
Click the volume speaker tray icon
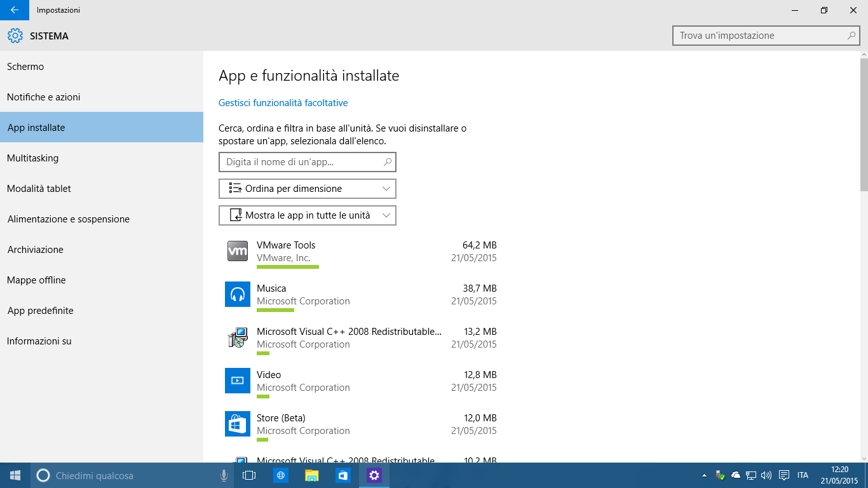click(x=766, y=475)
